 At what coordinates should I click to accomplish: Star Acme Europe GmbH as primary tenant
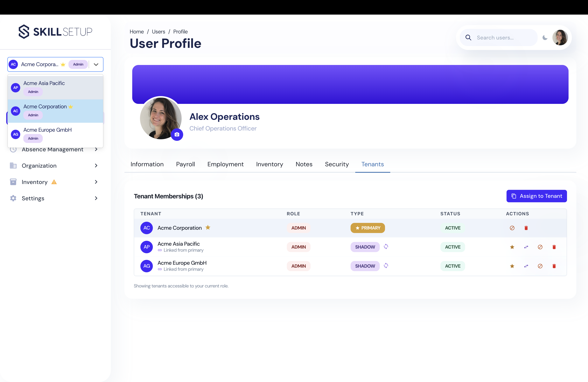512,266
